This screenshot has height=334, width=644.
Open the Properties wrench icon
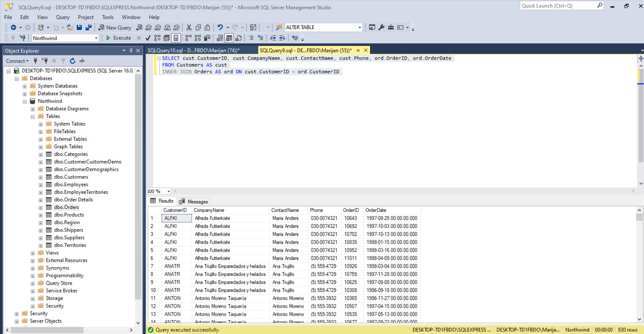pyautogui.click(x=381, y=27)
